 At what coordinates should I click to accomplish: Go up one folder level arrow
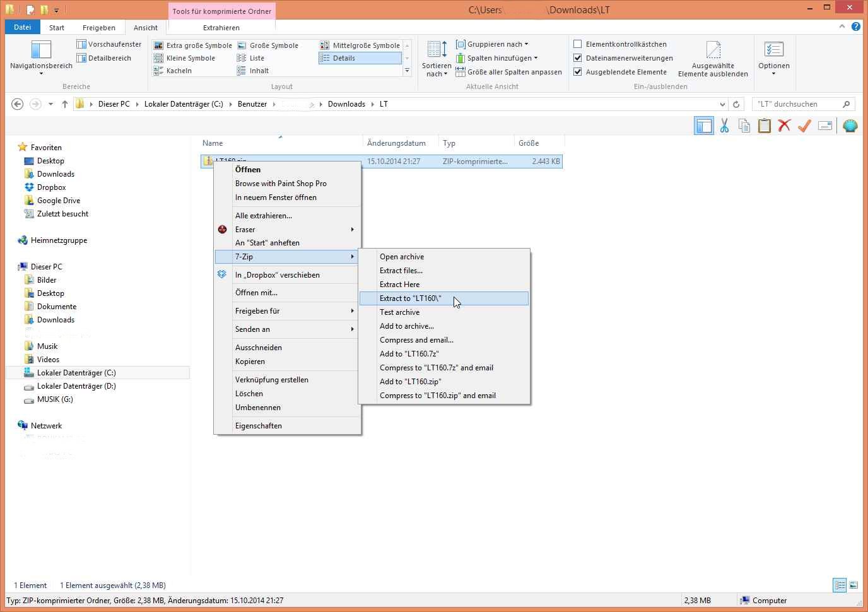[65, 104]
